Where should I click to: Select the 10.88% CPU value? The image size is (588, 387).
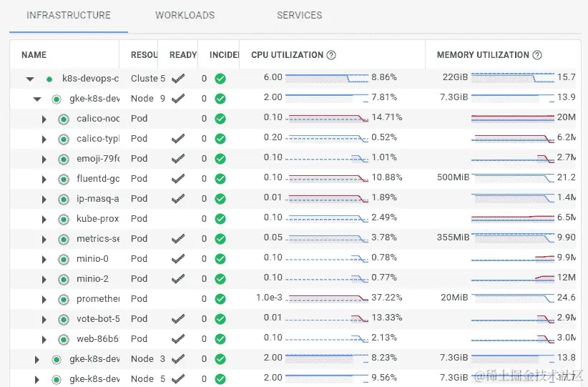(x=386, y=177)
